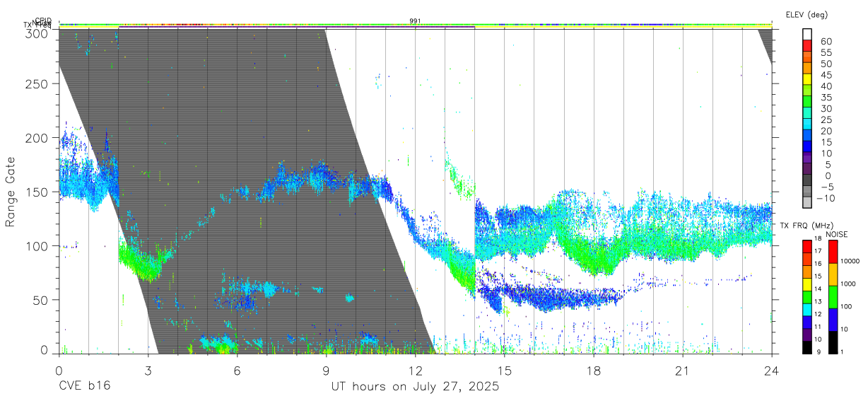The image size is (868, 401).
Task: Click the 16 label on TX FRQ legend
Action: pos(819,264)
